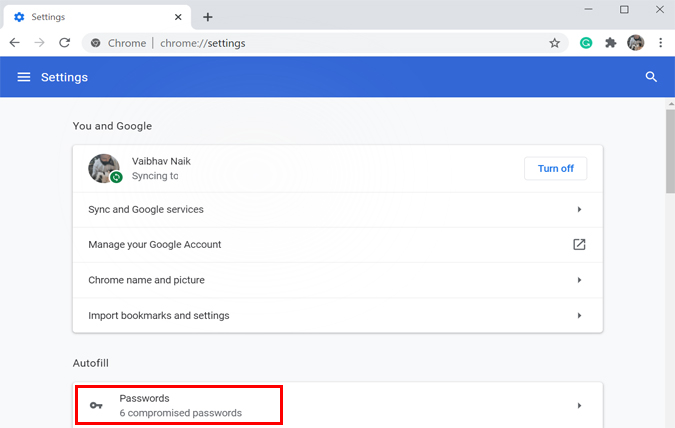Minimize the Chrome window
675x428 pixels.
point(588,9)
